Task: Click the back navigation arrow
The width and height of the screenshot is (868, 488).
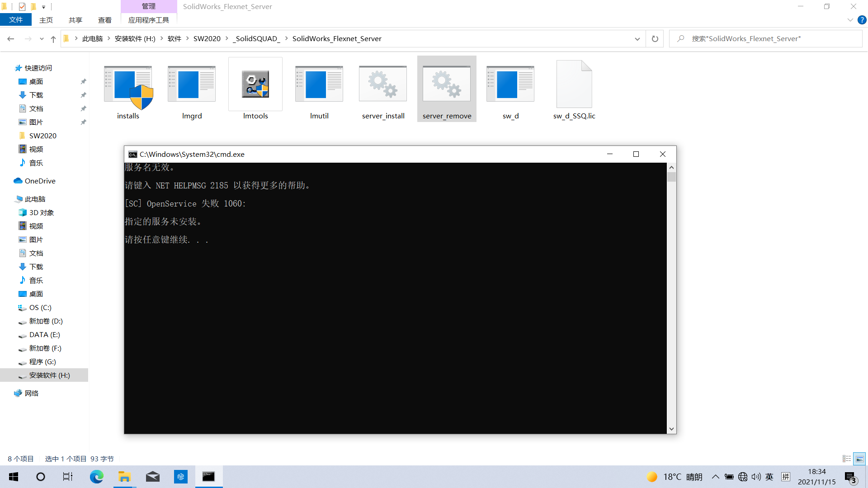Action: pos(11,38)
